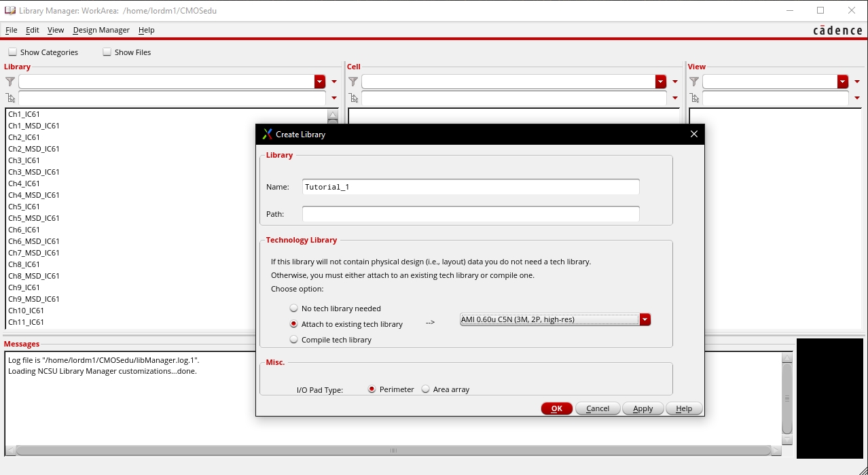The width and height of the screenshot is (868, 475).
Task: Select Compile tech library radio button
Action: 294,340
